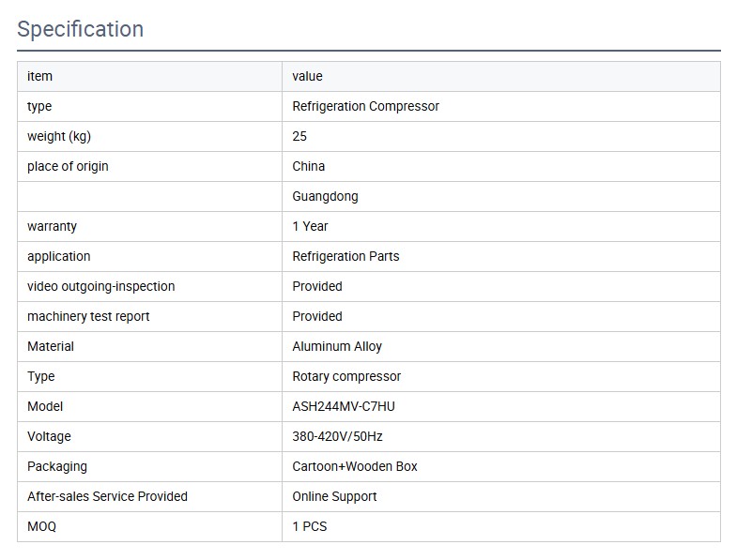Select the '1 Year' warranty value
The image size is (737, 560).
point(310,226)
